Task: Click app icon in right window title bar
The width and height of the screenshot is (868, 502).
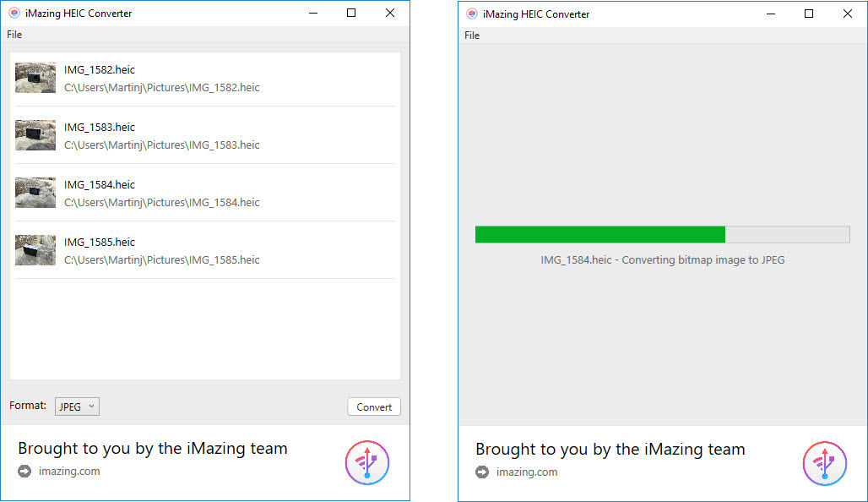Action: [x=472, y=14]
